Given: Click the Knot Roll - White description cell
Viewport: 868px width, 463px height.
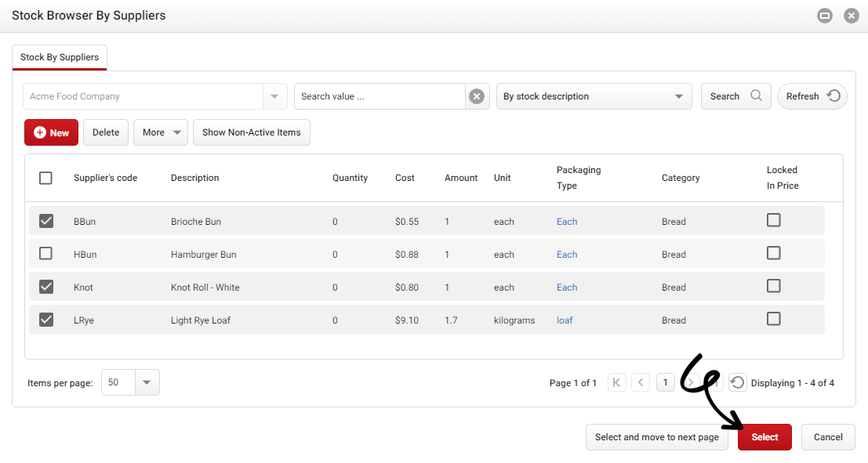Looking at the screenshot, I should pyautogui.click(x=205, y=287).
